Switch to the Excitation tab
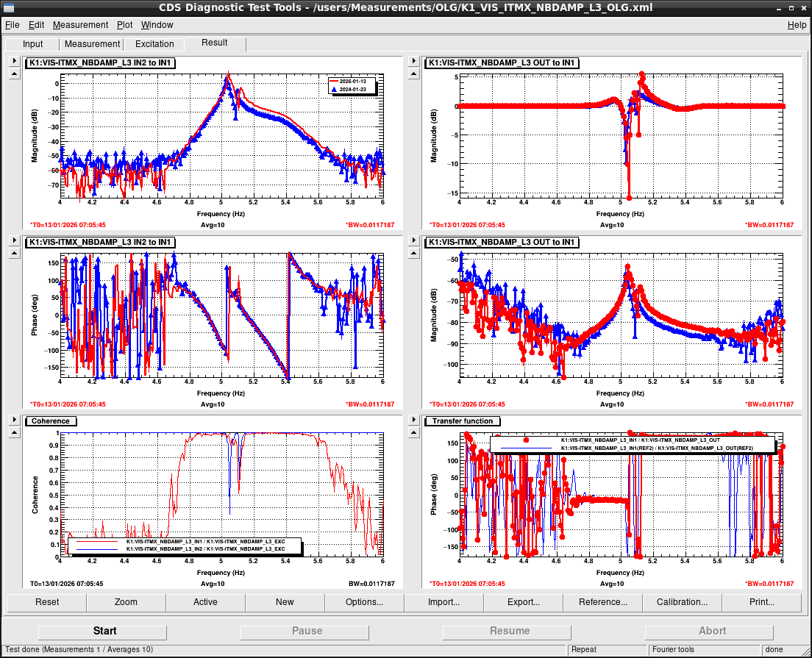 [154, 44]
